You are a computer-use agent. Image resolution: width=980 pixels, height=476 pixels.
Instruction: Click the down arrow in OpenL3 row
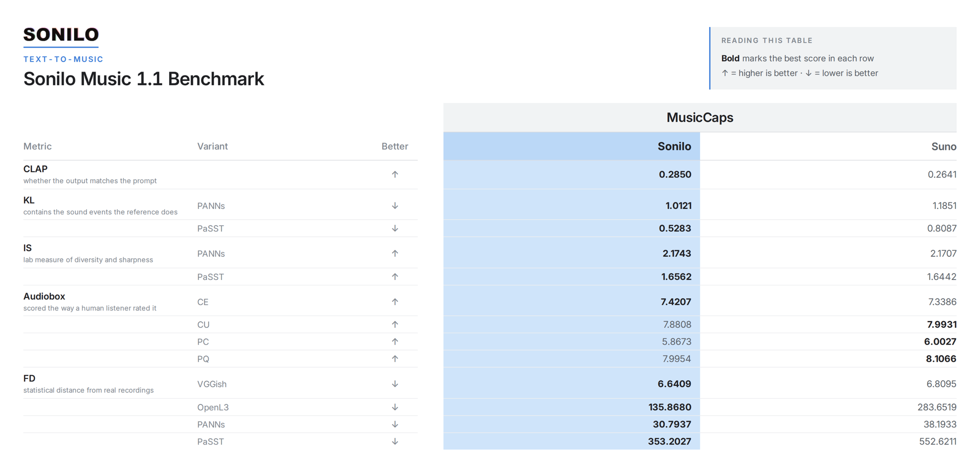tap(395, 407)
